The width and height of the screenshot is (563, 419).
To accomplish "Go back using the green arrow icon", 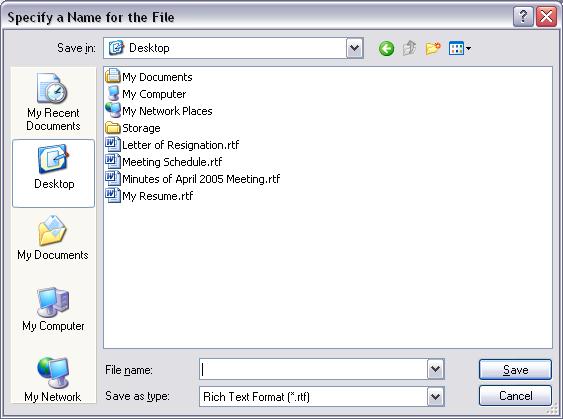I will pos(386,48).
